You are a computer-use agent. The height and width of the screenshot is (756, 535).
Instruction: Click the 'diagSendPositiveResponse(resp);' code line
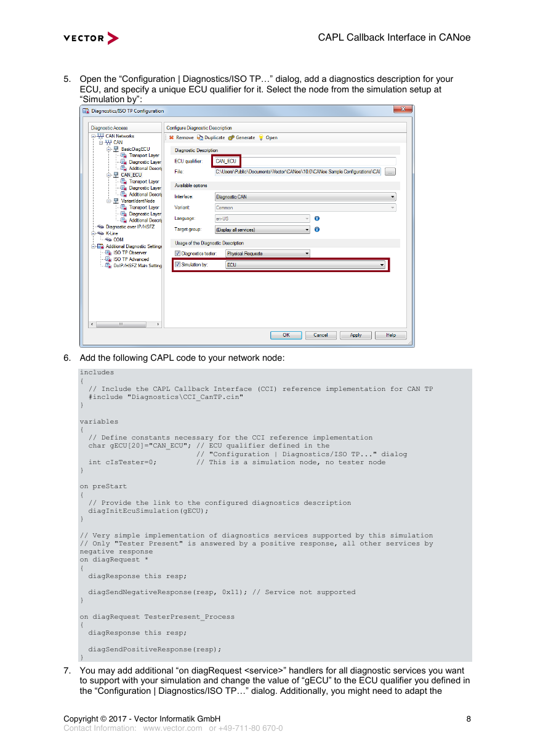155,649
